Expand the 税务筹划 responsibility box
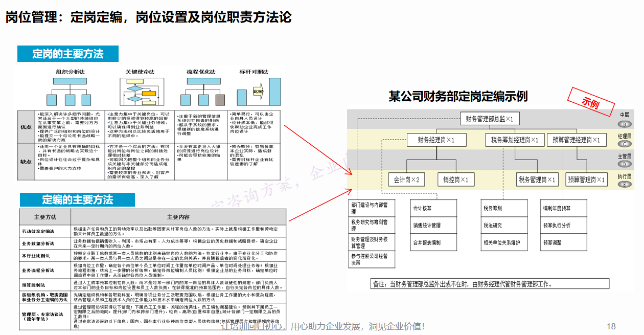 coord(503,207)
